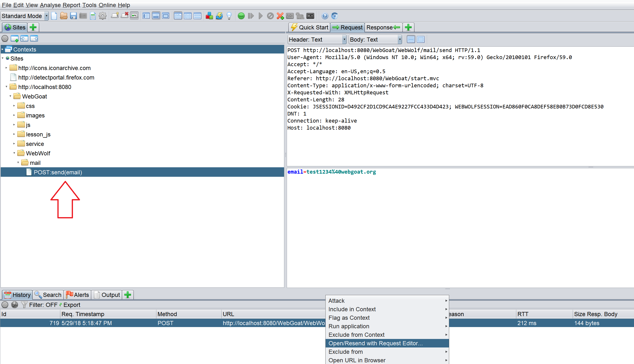634x364 pixels.
Task: Click the Check for Updates lightning icon
Action: (219, 16)
